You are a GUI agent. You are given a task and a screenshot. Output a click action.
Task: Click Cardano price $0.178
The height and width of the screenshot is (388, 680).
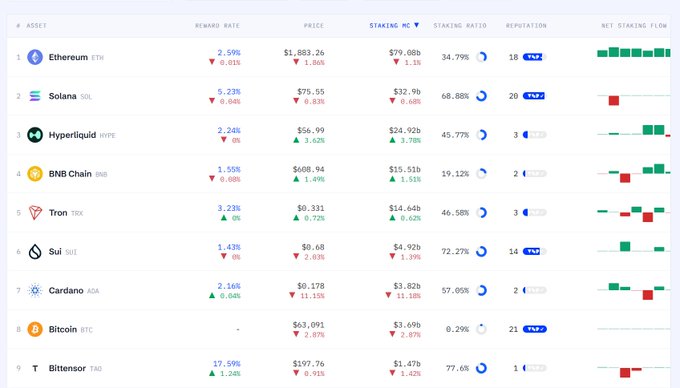point(311,286)
